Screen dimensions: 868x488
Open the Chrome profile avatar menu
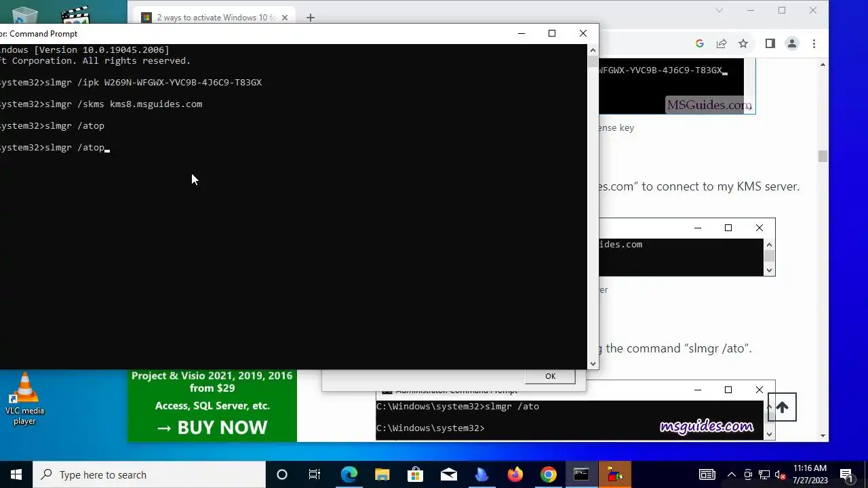click(792, 43)
